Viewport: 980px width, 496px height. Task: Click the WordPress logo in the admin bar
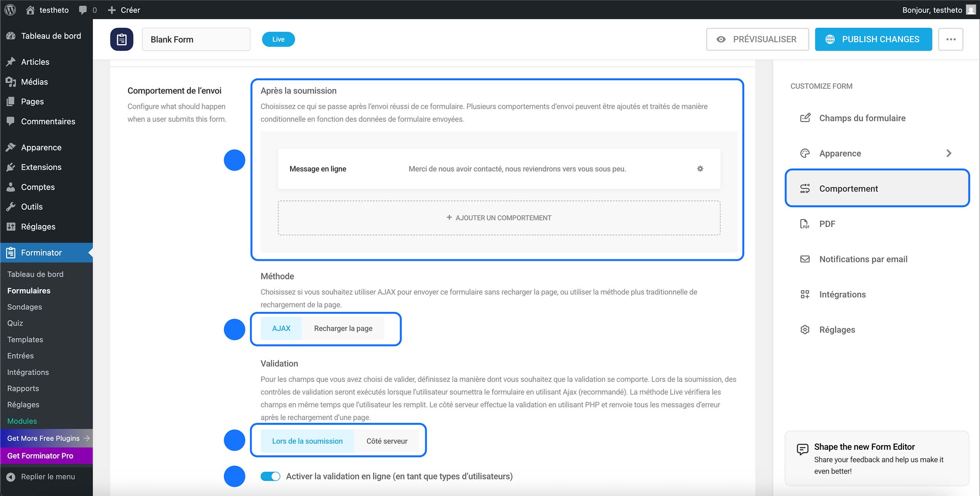pyautogui.click(x=10, y=10)
